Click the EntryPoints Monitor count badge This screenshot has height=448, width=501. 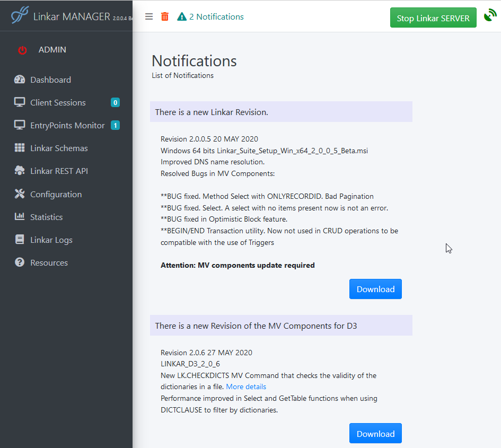tap(116, 125)
